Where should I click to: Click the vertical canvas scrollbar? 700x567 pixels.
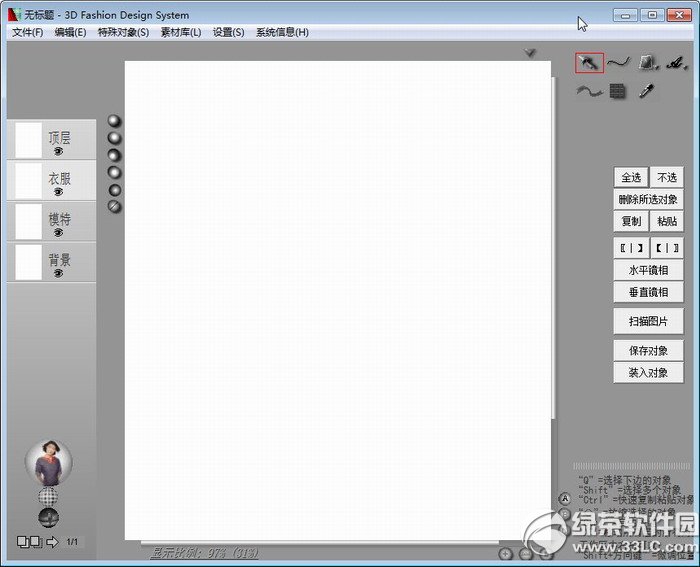click(554, 248)
